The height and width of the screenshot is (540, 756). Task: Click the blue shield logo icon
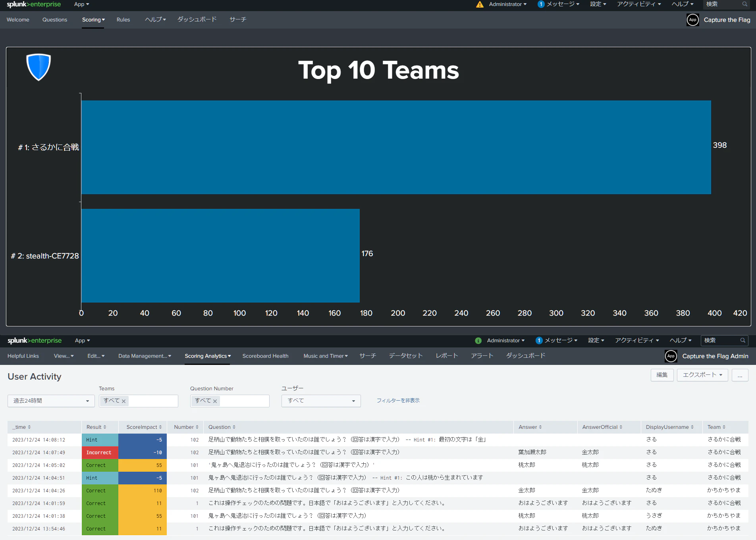39,67
